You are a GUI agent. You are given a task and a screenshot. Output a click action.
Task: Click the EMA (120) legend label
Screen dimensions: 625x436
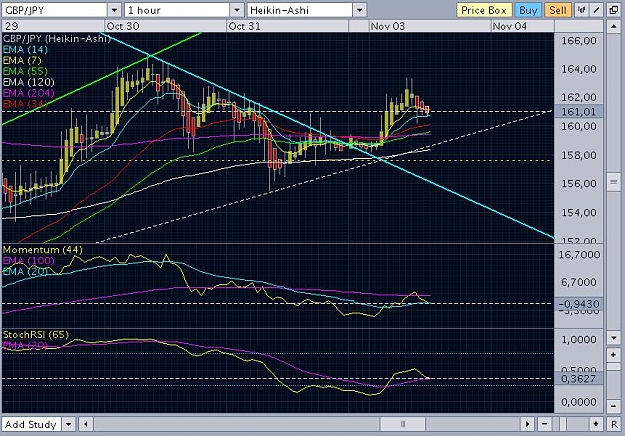tap(29, 82)
